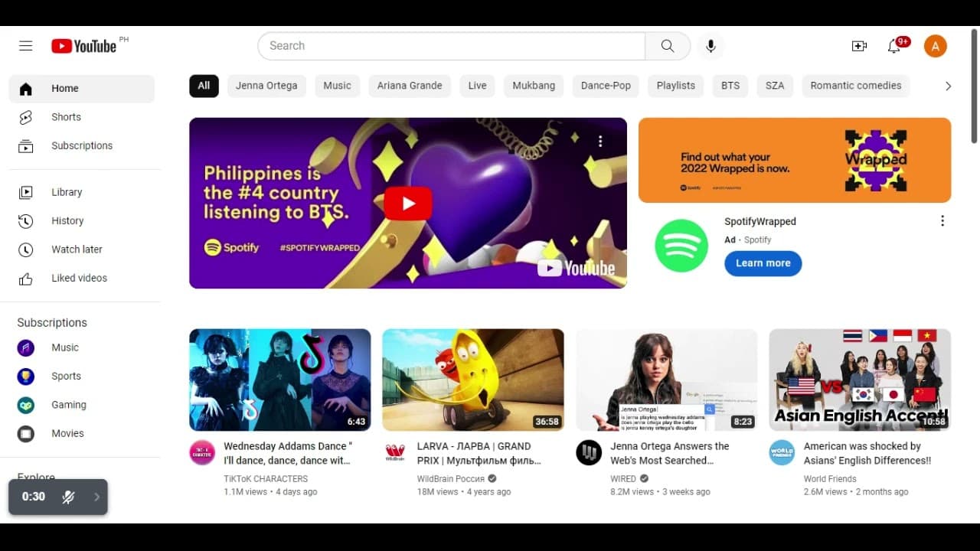Play the Spotify Wrapped ad video
The height and width of the screenshot is (551, 980).
tap(408, 204)
